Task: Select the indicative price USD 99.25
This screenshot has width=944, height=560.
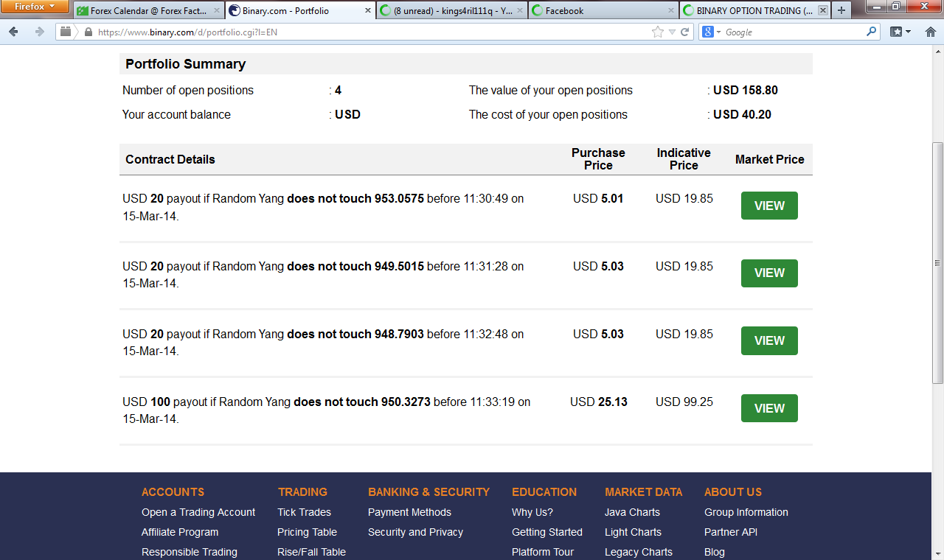Action: 684,402
